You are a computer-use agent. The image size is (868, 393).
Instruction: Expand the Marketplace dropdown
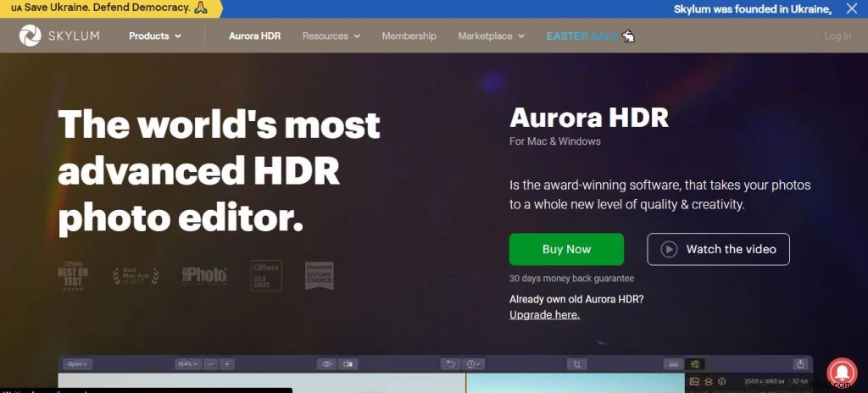click(x=491, y=36)
